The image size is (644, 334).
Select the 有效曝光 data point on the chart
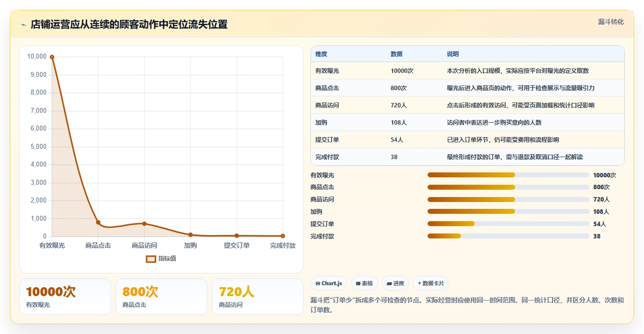pyautogui.click(x=52, y=57)
